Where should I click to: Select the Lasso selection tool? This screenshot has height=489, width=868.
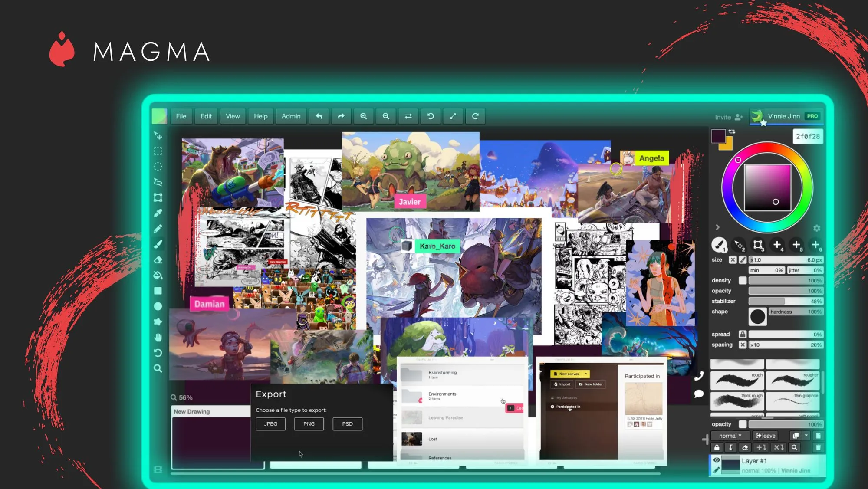[x=158, y=182]
